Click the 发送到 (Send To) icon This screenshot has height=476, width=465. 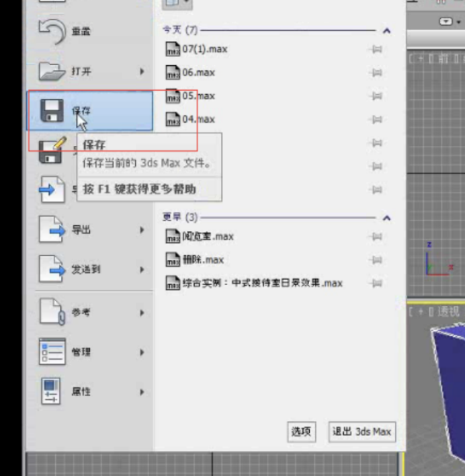[52, 270]
